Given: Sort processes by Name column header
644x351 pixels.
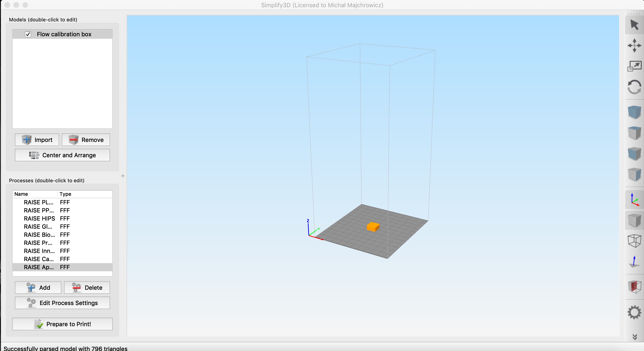Looking at the screenshot, I should tap(35, 194).
